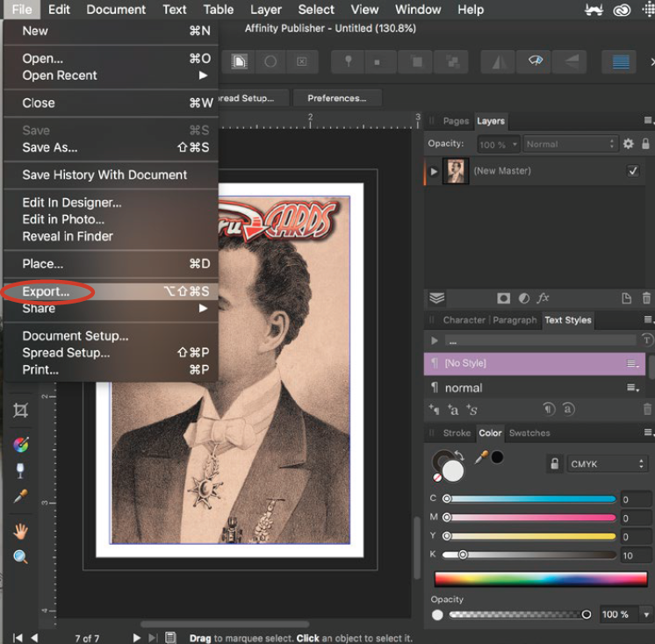This screenshot has height=644, width=655.
Task: Delete layer with Layers trash icon
Action: pyautogui.click(x=647, y=298)
